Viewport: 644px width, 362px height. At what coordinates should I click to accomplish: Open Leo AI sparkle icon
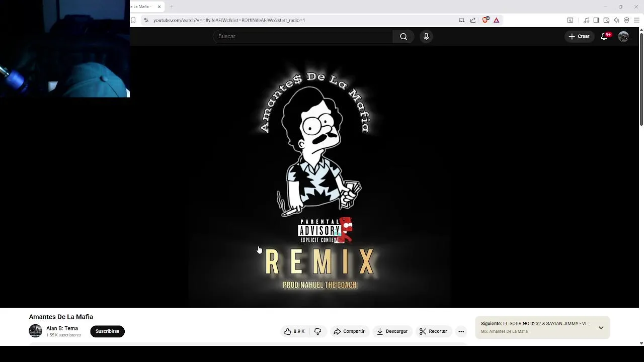pos(616,20)
